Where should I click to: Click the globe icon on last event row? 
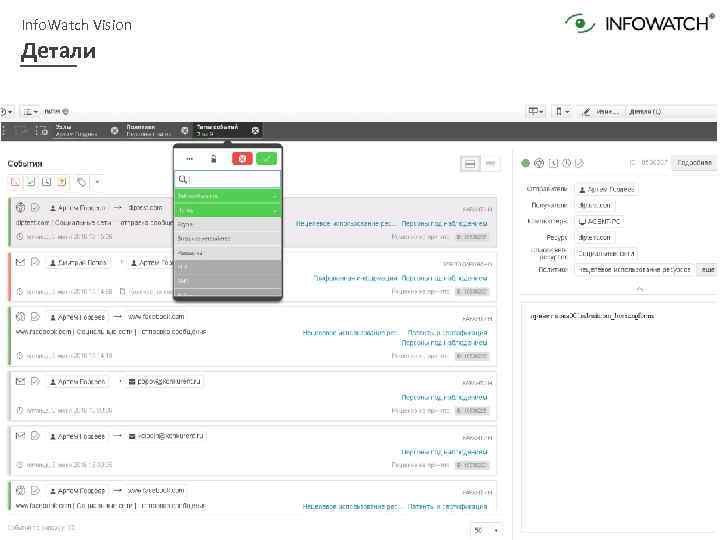[21, 490]
